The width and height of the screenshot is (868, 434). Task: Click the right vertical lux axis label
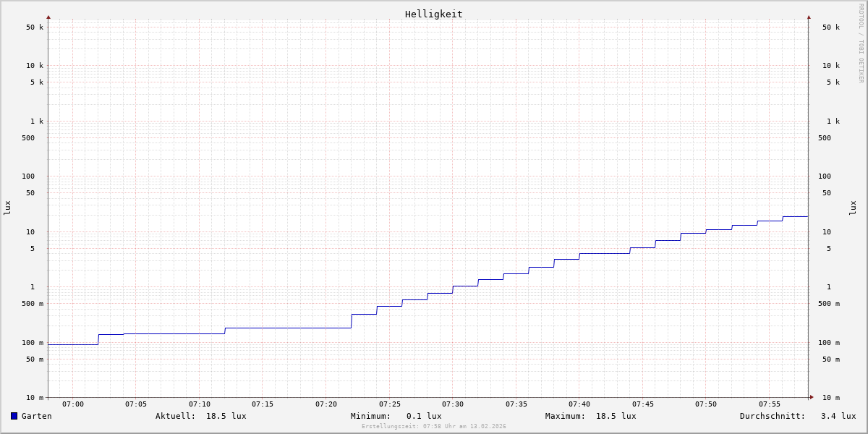coord(853,208)
